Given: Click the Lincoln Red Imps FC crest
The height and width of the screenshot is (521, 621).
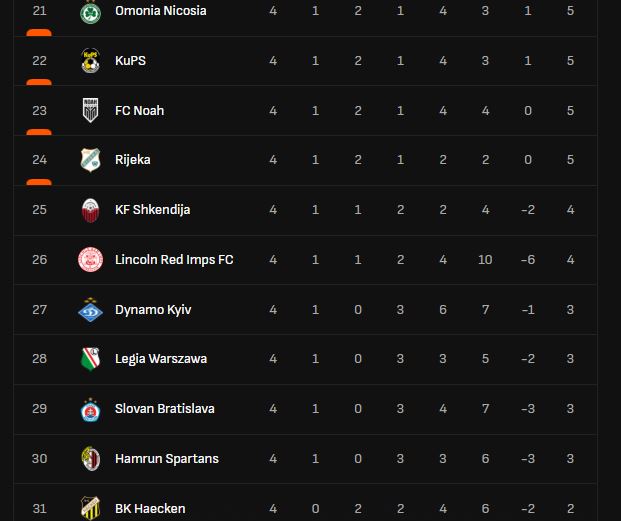Looking at the screenshot, I should pyautogui.click(x=91, y=260).
